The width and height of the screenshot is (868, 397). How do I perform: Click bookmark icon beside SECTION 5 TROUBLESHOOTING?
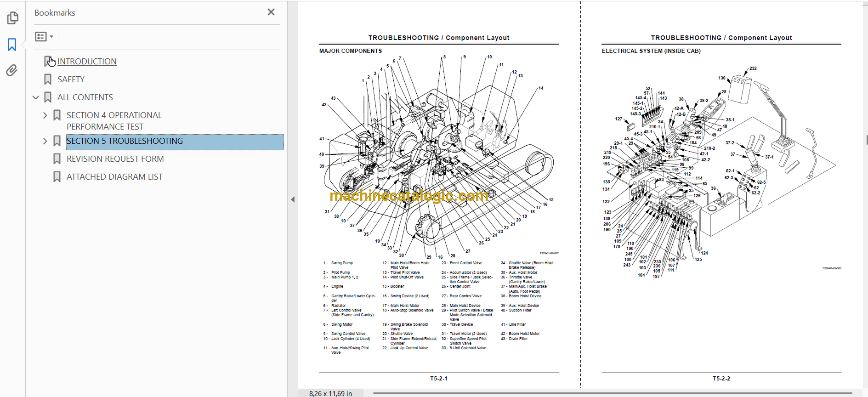pos(57,141)
